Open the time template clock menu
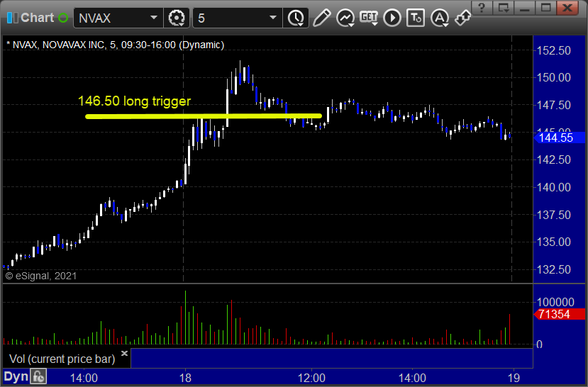Viewport: 588px width, 387px height. pos(296,18)
